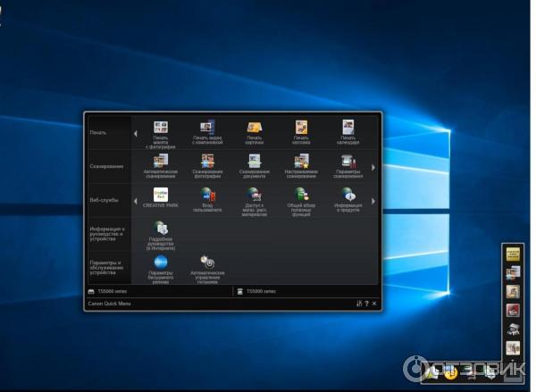Launch disc label print icon
Viewport: 536px width, 392px height.
point(207,129)
